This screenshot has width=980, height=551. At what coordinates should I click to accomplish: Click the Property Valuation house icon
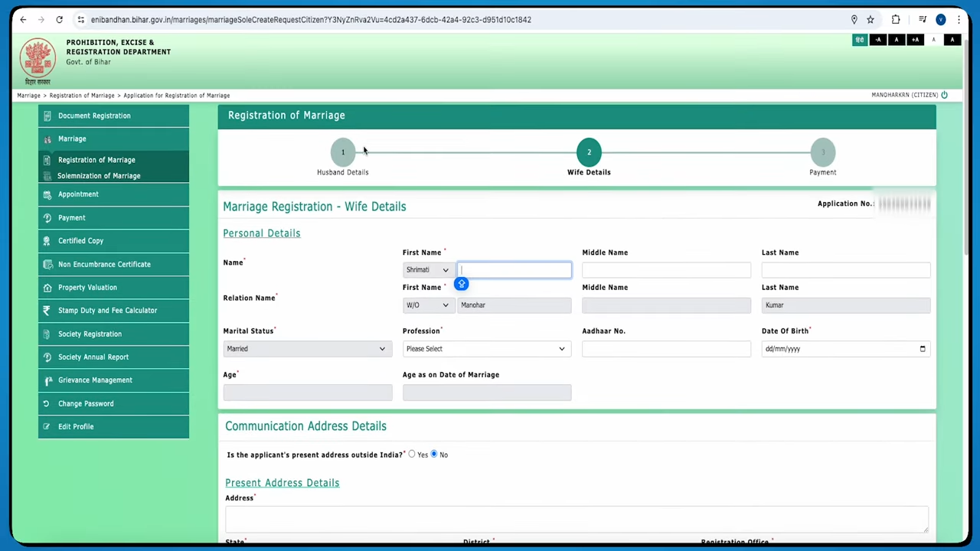47,288
